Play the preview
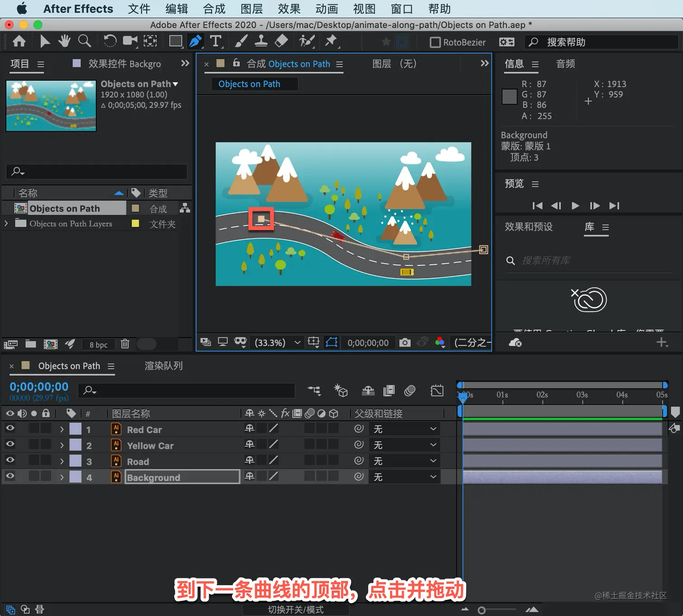The height and width of the screenshot is (616, 683). pyautogui.click(x=575, y=206)
